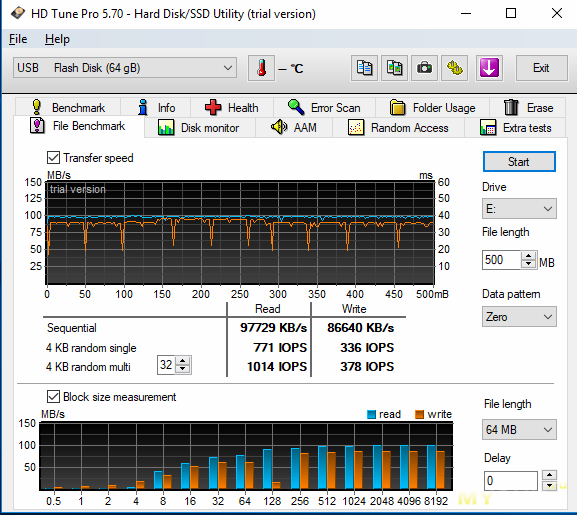Open the options gear icon

pyautogui.click(x=454, y=68)
